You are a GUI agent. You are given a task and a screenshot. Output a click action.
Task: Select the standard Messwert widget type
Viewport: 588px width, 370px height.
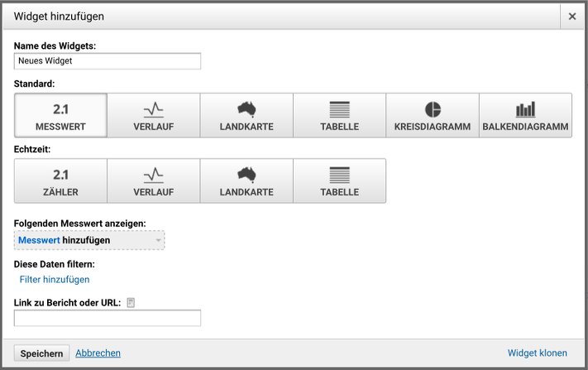coord(60,116)
